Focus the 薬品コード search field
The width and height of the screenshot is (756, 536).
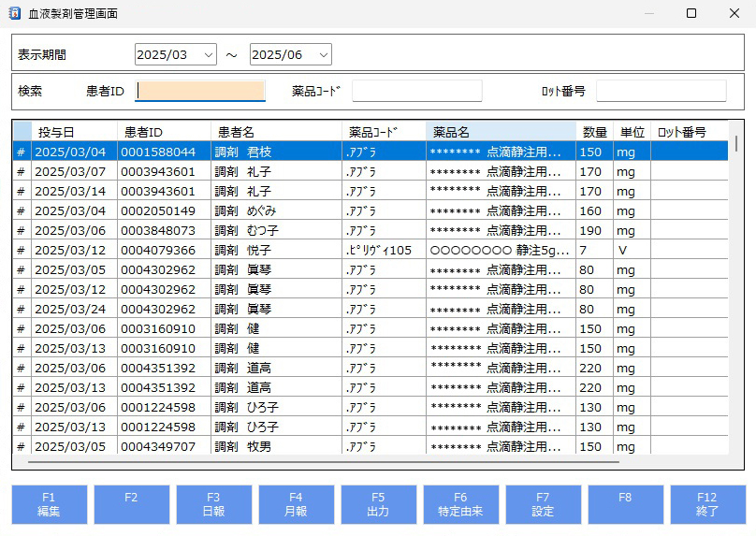tap(416, 91)
